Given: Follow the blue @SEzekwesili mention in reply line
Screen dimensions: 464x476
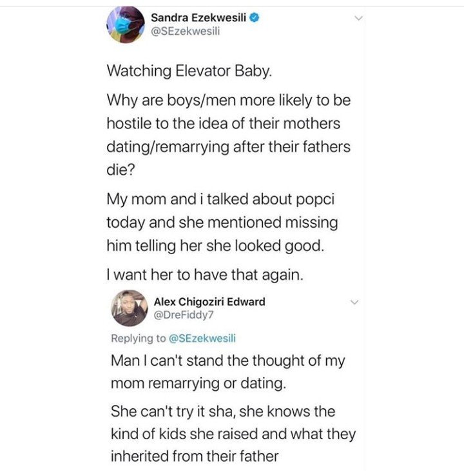Looking at the screenshot, I should coord(202,338).
